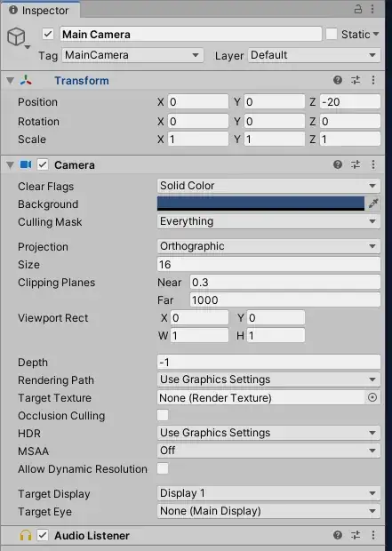Click the Main Camera name field
Viewport: 392px width, 551px height.
coord(191,34)
